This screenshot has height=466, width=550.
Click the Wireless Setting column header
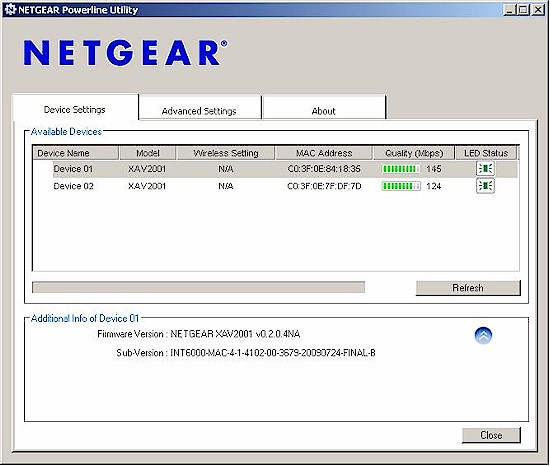click(x=226, y=153)
